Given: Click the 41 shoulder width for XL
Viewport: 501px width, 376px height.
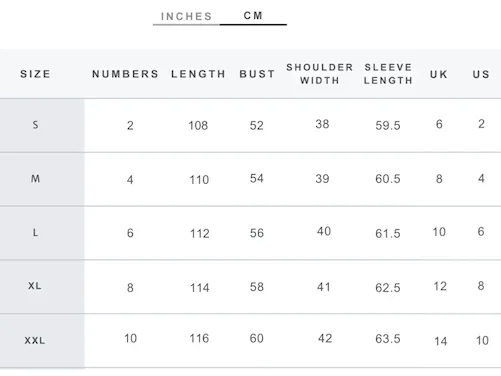Looking at the screenshot, I should coord(324,287).
